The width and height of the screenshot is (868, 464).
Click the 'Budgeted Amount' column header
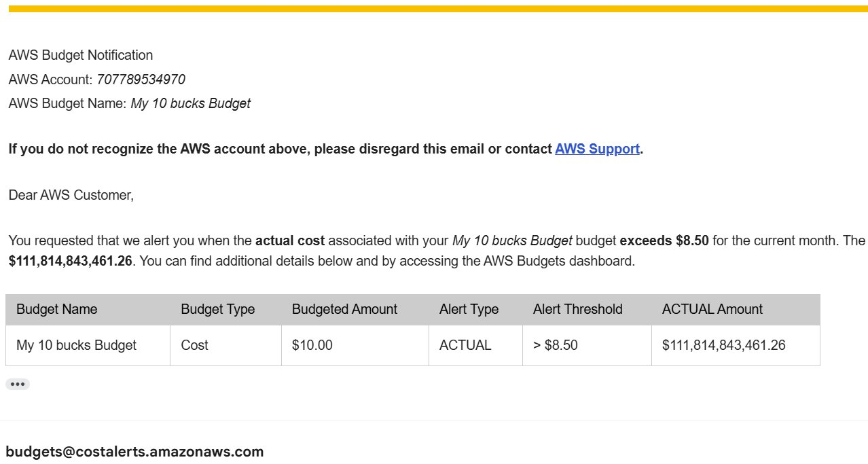(x=355, y=309)
